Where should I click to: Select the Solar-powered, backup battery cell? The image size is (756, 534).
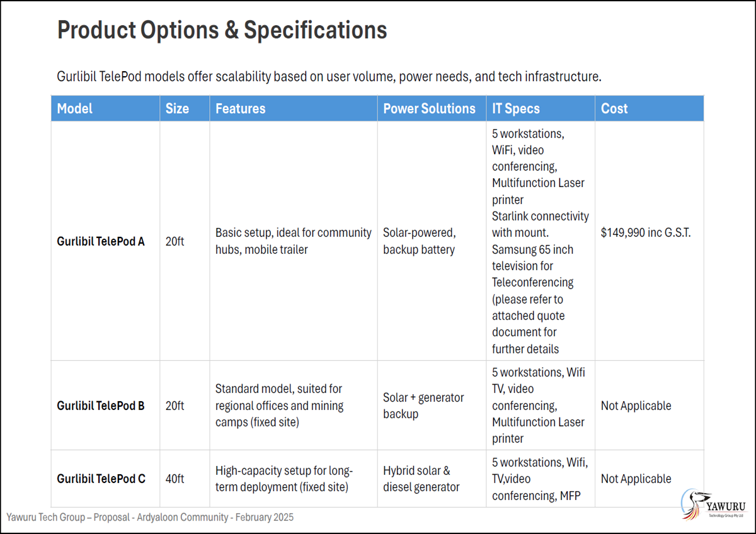pyautogui.click(x=419, y=241)
